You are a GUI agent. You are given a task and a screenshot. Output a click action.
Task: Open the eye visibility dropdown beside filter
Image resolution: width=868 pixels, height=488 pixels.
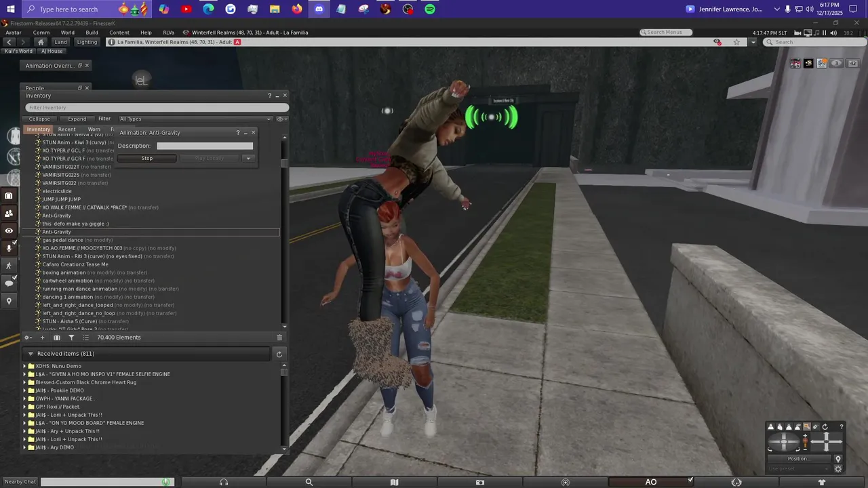pyautogui.click(x=281, y=119)
